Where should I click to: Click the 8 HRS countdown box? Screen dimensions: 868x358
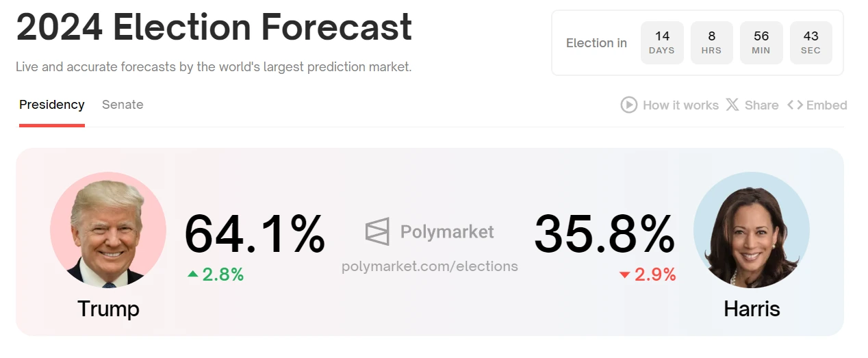711,42
